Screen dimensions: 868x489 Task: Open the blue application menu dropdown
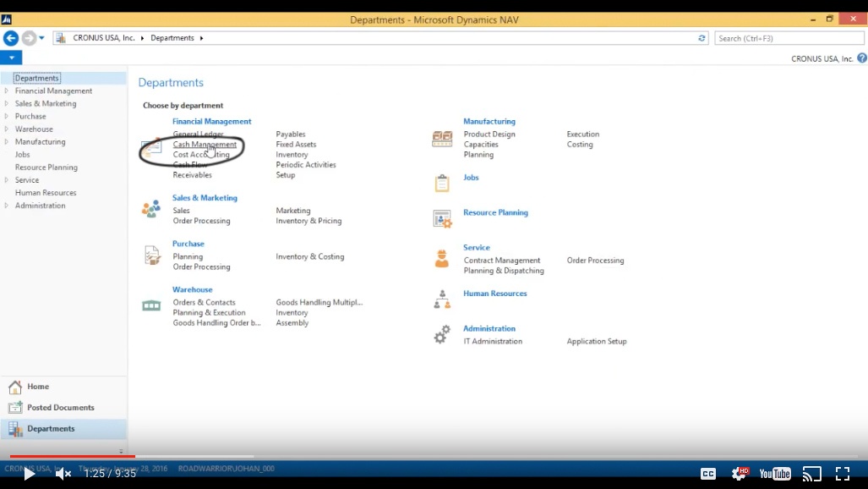point(11,58)
